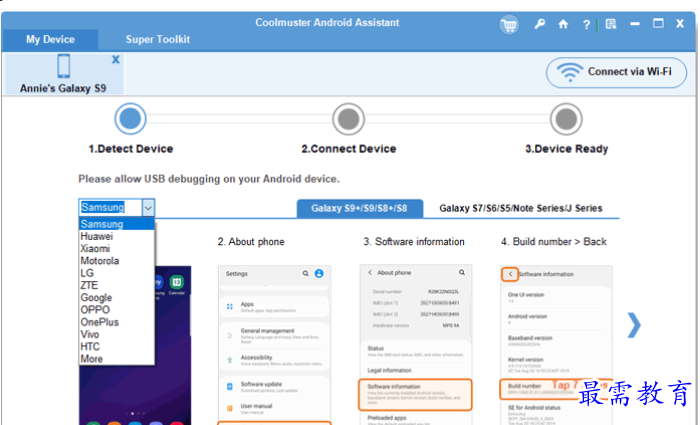
Task: Choose LG in the brand list
Action: (117, 273)
